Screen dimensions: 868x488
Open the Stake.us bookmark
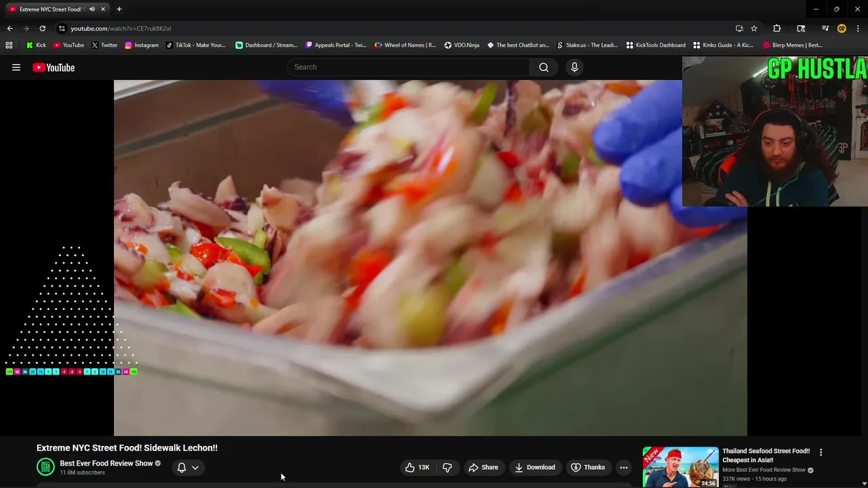[587, 45]
